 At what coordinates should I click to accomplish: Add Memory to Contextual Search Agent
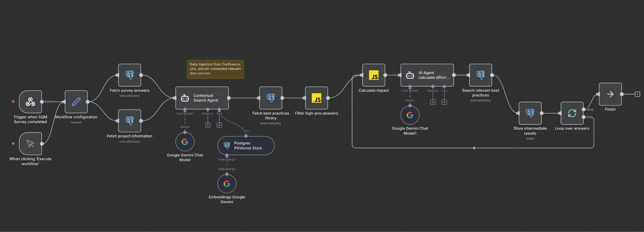208,125
